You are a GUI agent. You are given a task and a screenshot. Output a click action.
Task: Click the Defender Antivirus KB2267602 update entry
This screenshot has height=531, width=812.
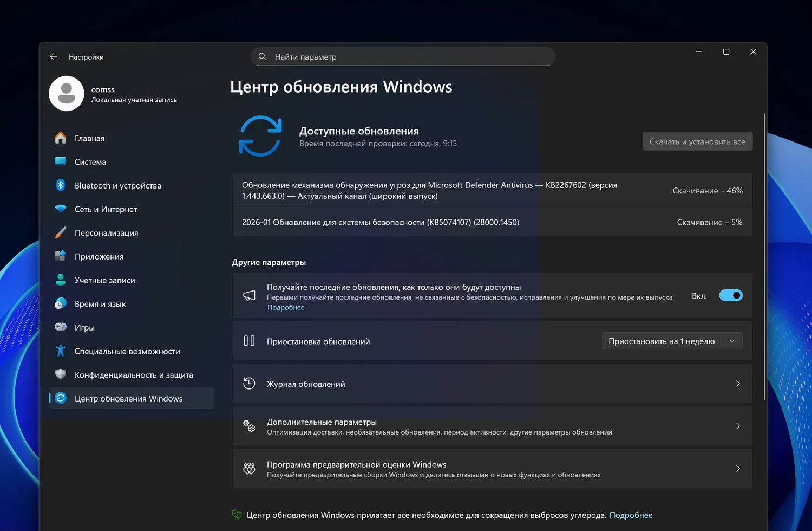tap(492, 190)
